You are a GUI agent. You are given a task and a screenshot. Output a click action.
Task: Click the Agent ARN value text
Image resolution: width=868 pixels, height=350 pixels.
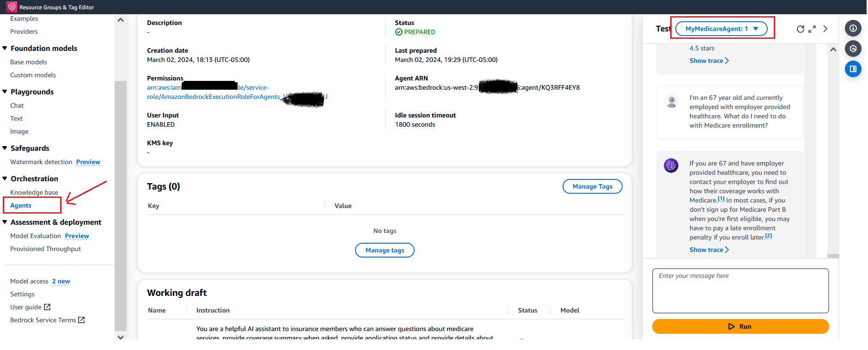tap(487, 87)
